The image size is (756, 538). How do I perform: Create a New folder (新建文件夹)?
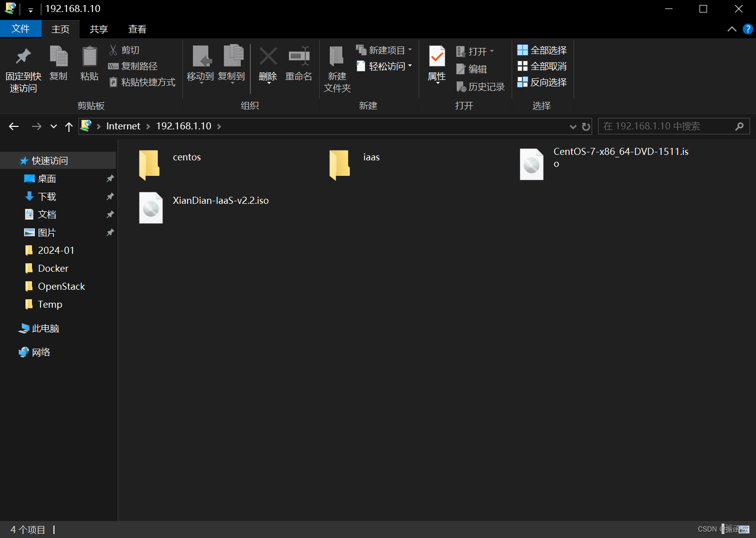pyautogui.click(x=337, y=69)
